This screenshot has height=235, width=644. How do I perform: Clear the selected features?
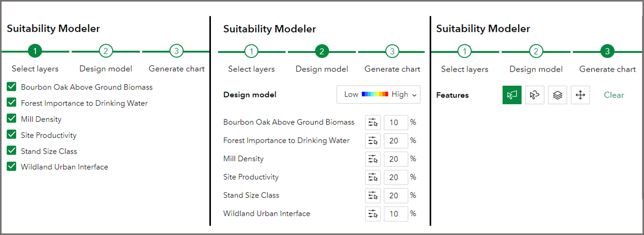614,95
